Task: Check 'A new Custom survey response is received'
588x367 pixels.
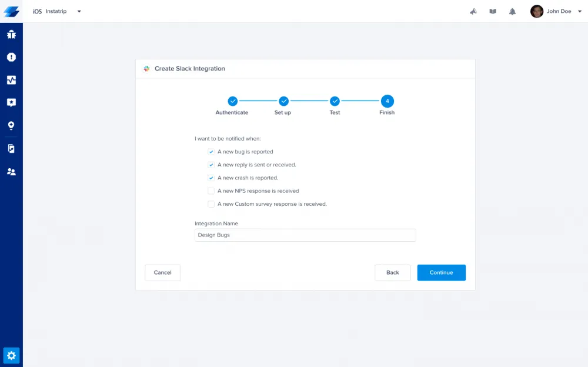Action: point(211,204)
